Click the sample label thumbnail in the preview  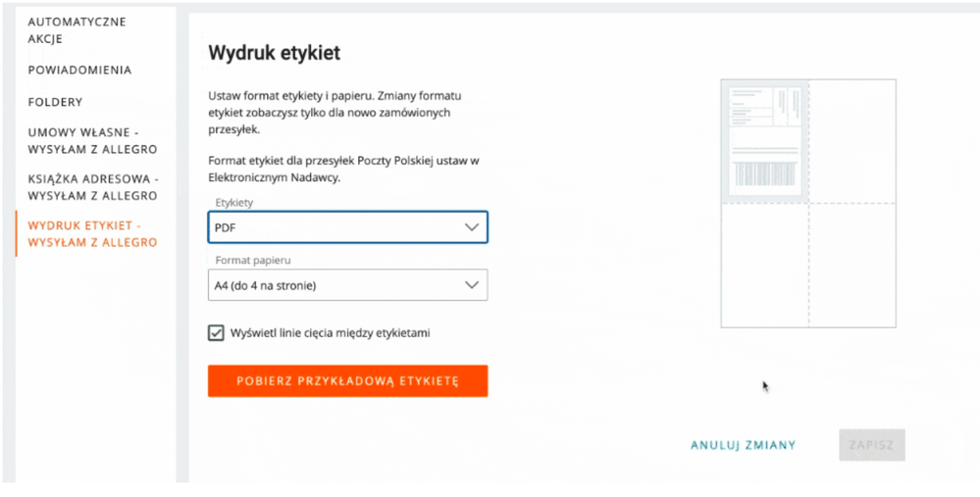(x=765, y=140)
